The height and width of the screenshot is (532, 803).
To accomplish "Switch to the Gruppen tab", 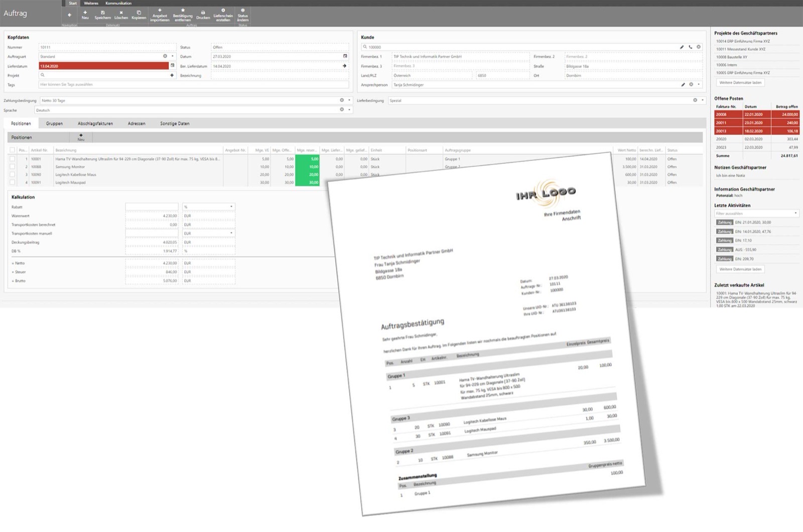I will coord(54,123).
